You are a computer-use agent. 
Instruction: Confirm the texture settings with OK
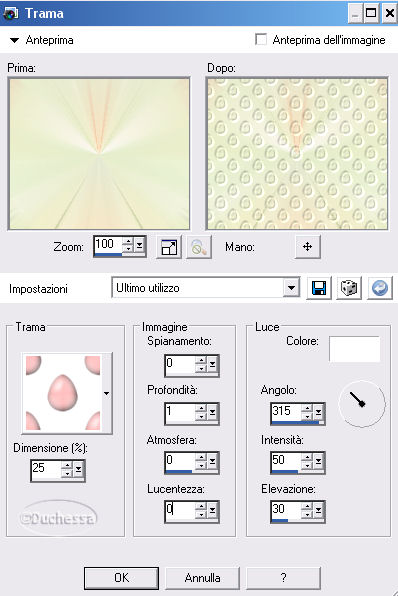click(x=121, y=578)
